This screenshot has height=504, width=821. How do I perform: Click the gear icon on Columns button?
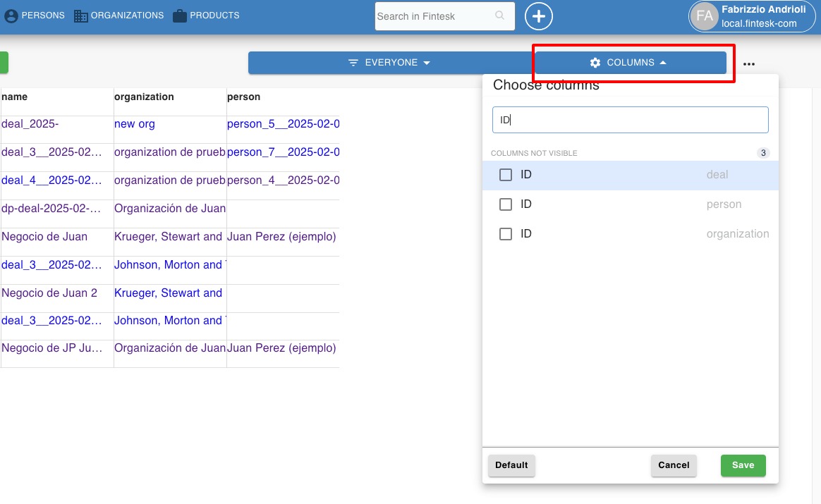tap(595, 63)
